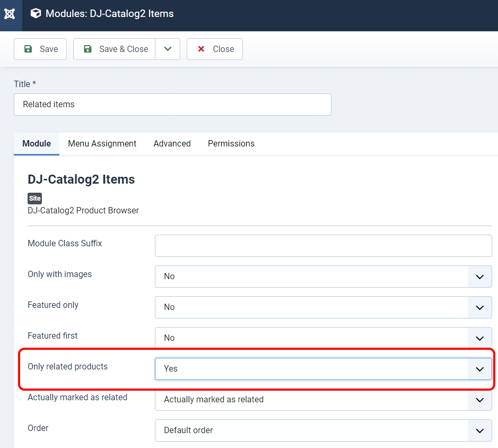Click into the Title input field
This screenshot has width=498, height=448.
point(172,104)
